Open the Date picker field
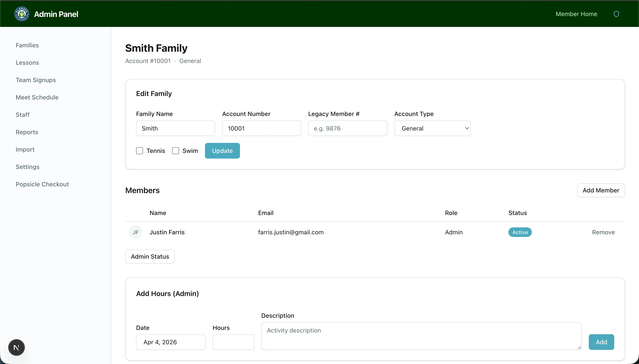 point(171,342)
